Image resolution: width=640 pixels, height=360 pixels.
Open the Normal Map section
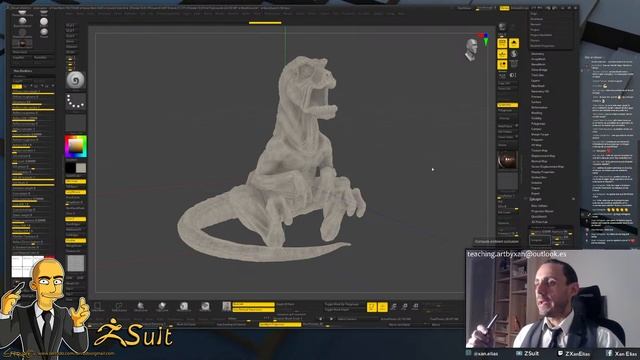click(x=539, y=161)
